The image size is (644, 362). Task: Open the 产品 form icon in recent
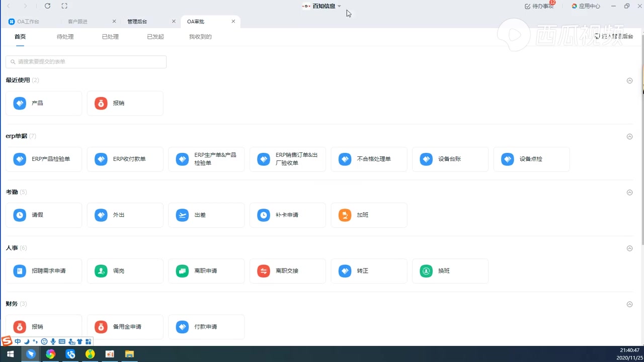click(x=20, y=103)
